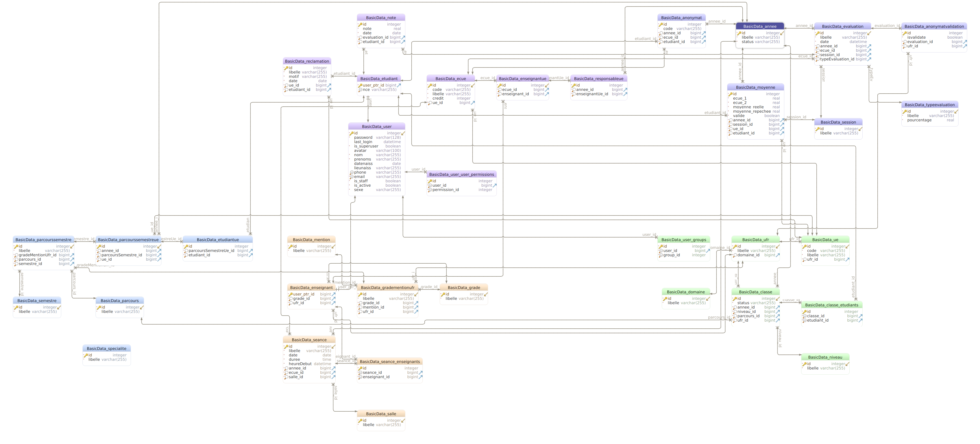Image resolution: width=980 pixels, height=444 pixels.
Task: Click the referenced-by arrow on BasicData_annee id
Action: pyautogui.click(x=782, y=33)
